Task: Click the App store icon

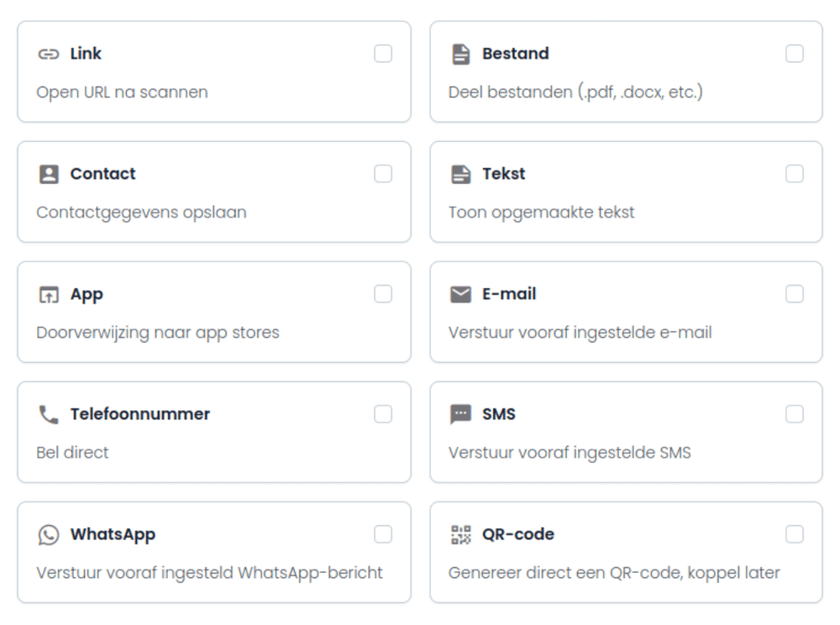Action: click(49, 294)
